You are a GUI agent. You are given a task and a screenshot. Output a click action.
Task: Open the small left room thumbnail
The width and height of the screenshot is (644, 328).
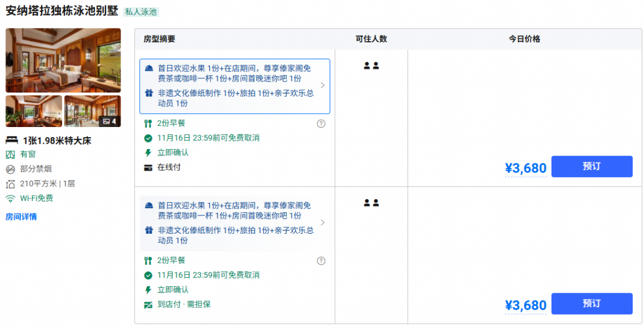tap(33, 112)
